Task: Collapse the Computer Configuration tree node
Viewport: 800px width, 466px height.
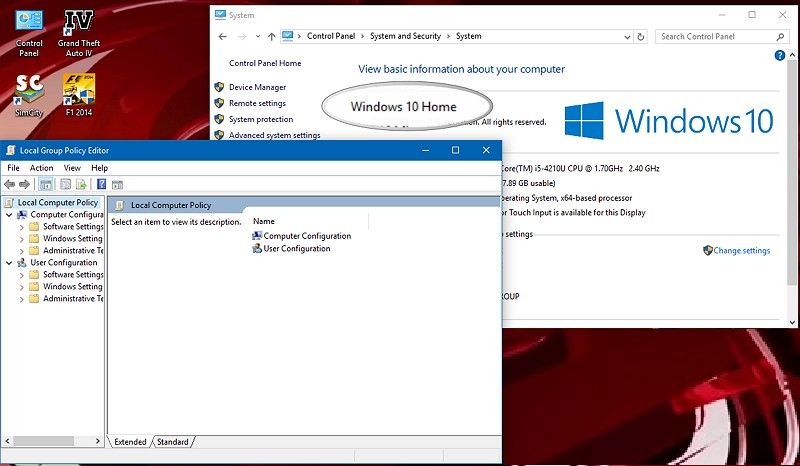Action: pyautogui.click(x=9, y=215)
